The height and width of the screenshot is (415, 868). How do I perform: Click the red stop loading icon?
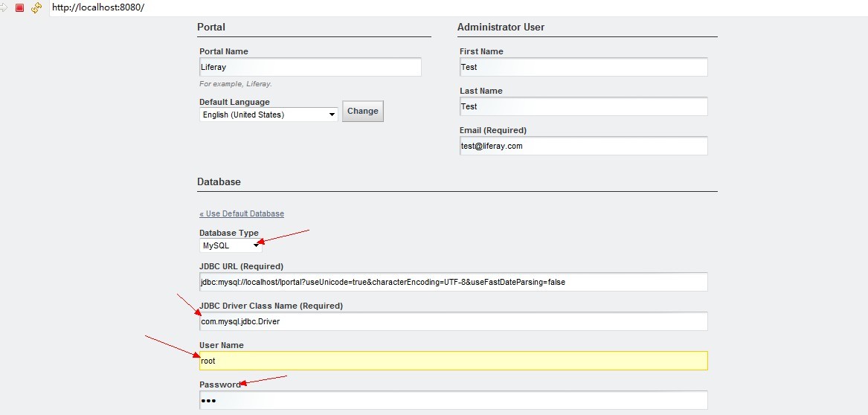click(20, 7)
